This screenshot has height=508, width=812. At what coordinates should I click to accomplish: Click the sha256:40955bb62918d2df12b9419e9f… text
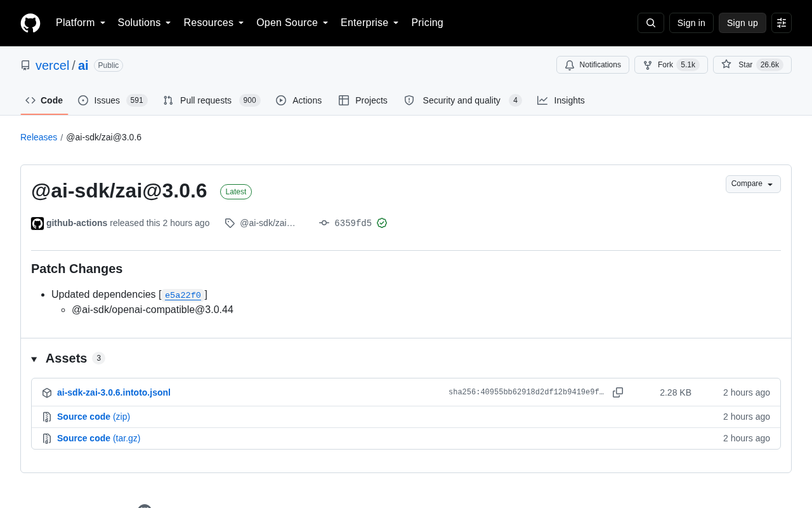[526, 392]
